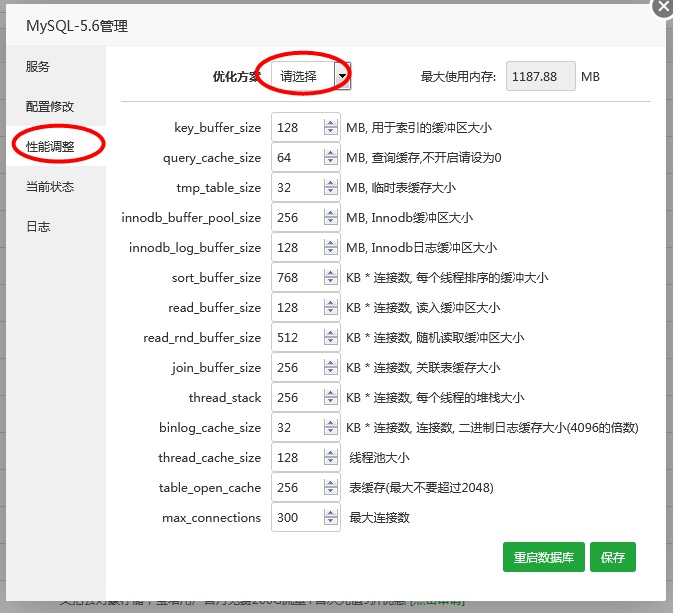Decrease query_cache_size with down arrow
The width and height of the screenshot is (673, 613).
coord(330,161)
